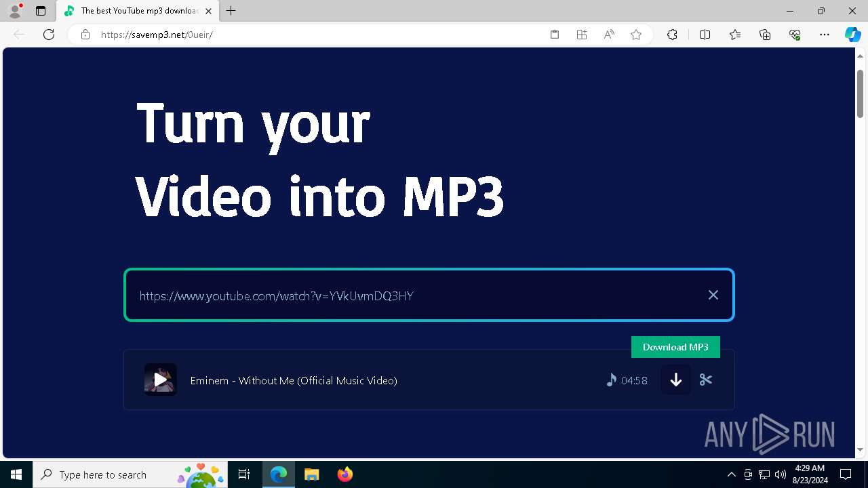
Task: Open Copilot sidebar
Action: click(852, 35)
